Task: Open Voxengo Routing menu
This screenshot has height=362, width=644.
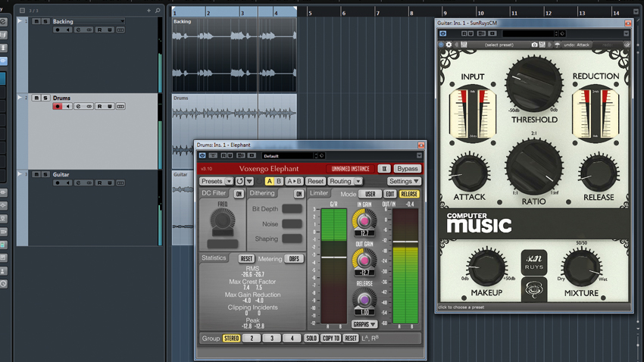Action: 345,181
